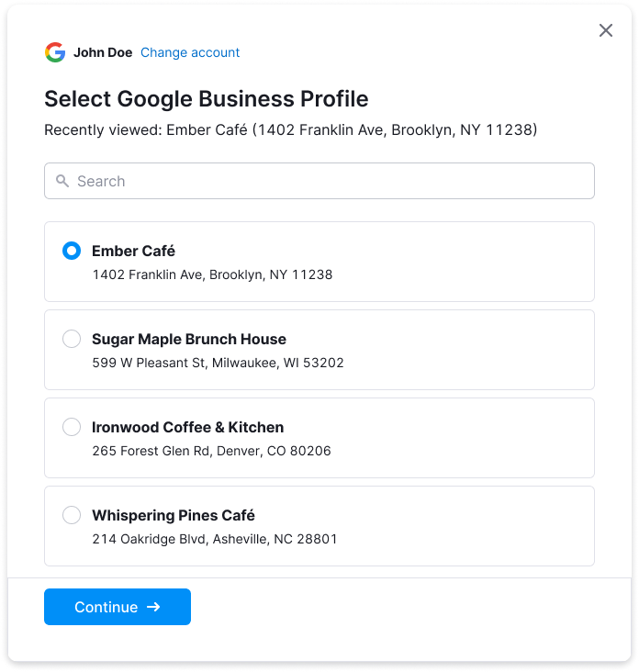
Task: Click the arrow icon on Continue button
Action: 153,607
